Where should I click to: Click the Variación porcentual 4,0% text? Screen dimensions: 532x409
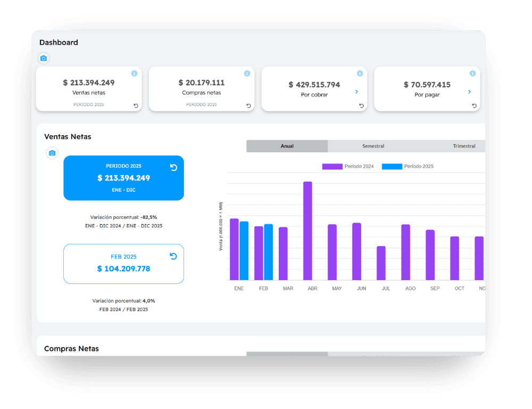(123, 301)
